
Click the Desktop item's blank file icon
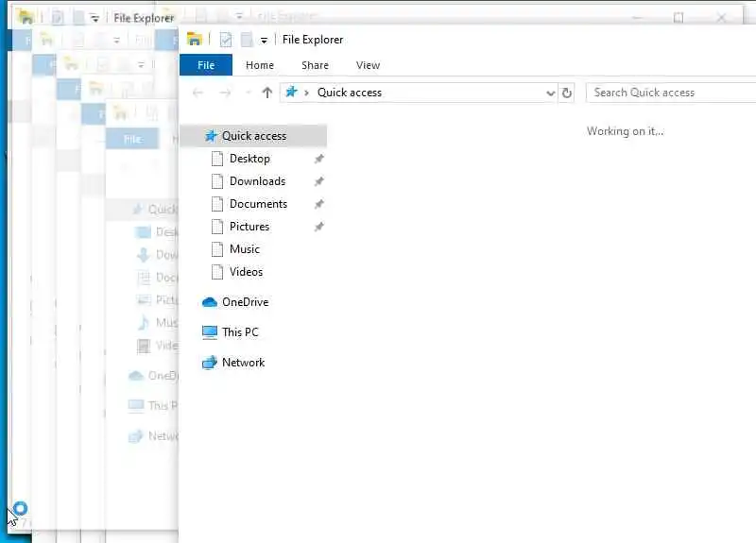[217, 159]
